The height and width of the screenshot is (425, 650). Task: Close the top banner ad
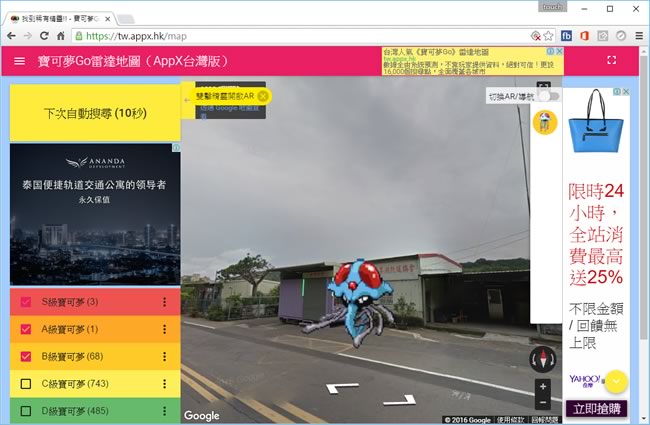coord(559,51)
